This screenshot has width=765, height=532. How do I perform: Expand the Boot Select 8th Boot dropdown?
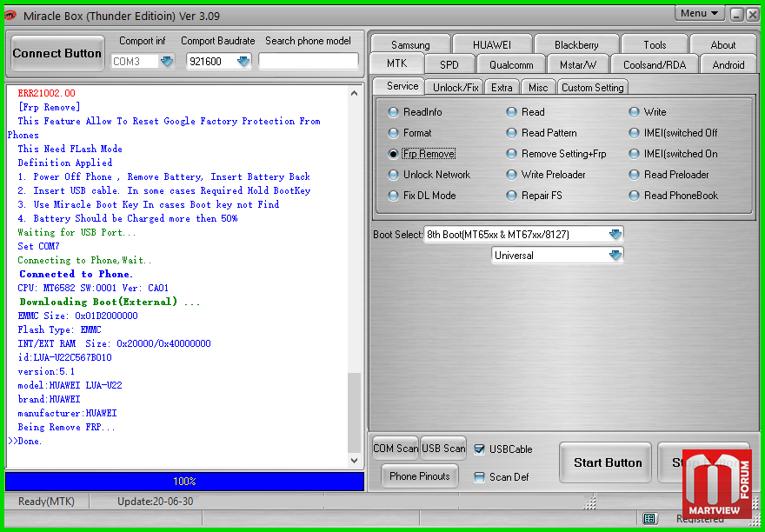pos(615,235)
